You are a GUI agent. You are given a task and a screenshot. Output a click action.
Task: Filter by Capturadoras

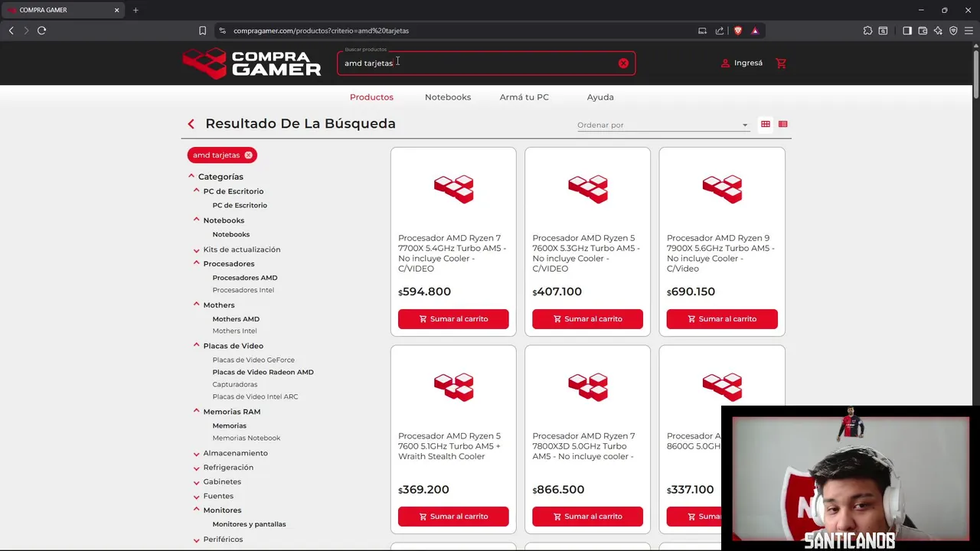(x=235, y=384)
